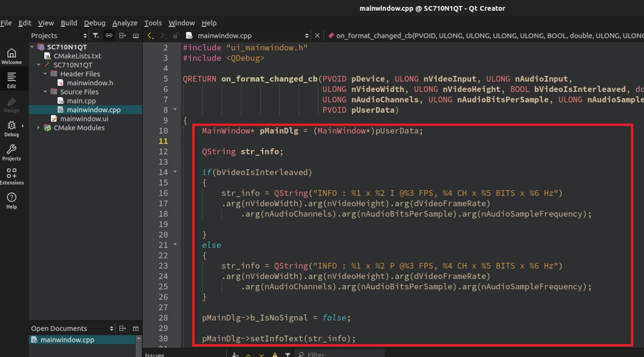Open the Analyze menu
This screenshot has width=644, height=357.
[x=125, y=23]
